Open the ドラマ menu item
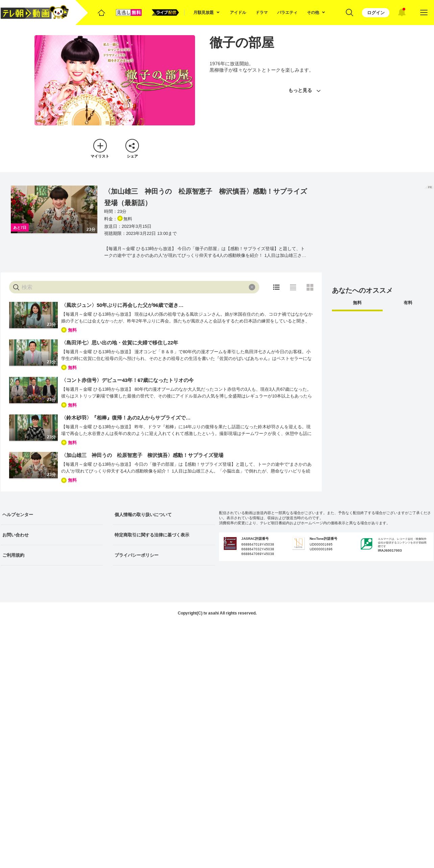Screen dimensions: 434x868 click(262, 13)
